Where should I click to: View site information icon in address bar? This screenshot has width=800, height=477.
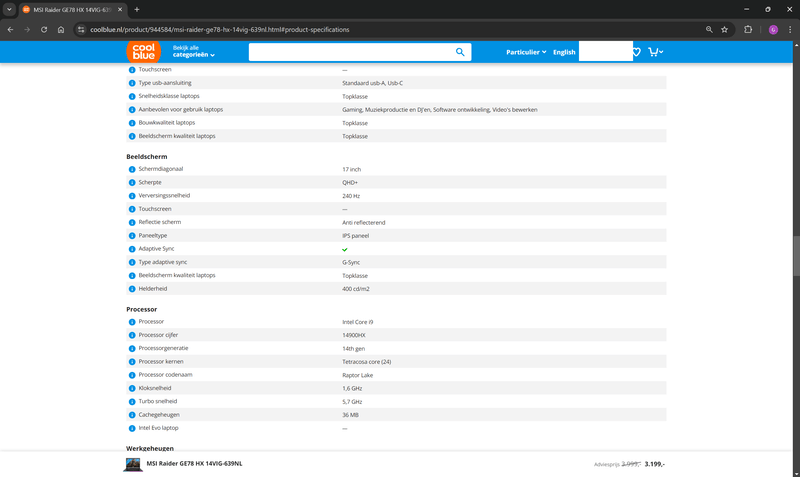click(x=81, y=30)
